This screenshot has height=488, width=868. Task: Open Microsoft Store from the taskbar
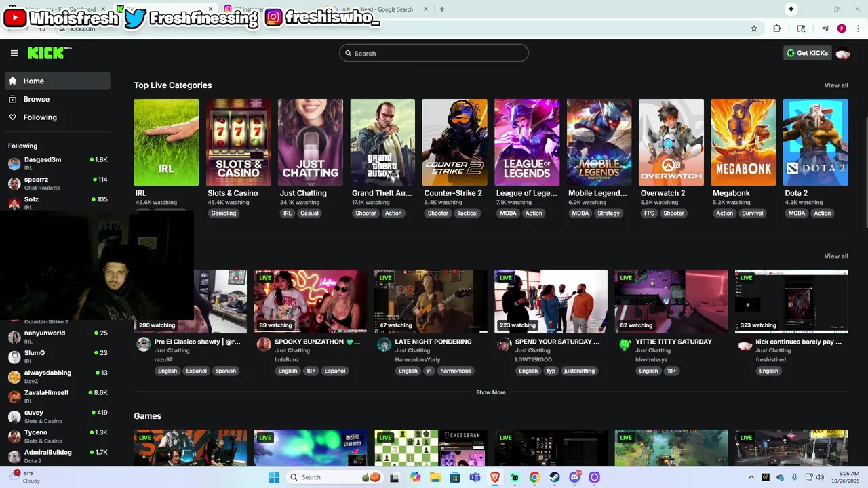[x=455, y=477]
